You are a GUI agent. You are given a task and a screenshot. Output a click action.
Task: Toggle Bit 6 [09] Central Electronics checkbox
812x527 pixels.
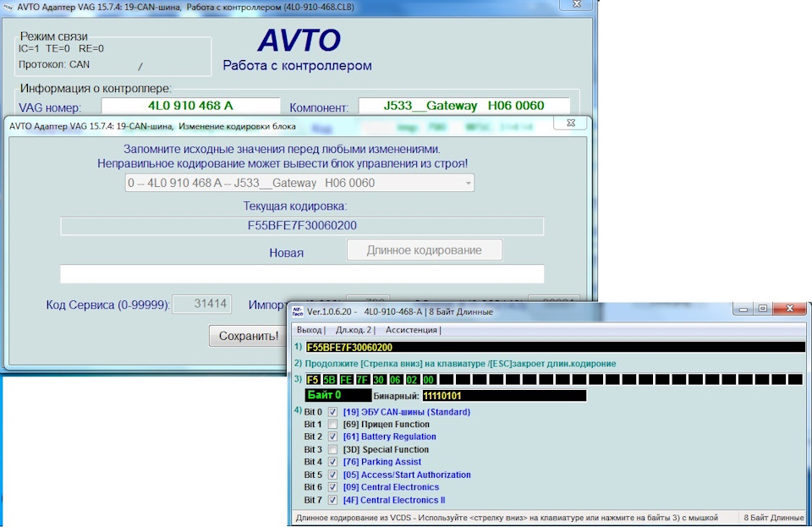point(332,487)
